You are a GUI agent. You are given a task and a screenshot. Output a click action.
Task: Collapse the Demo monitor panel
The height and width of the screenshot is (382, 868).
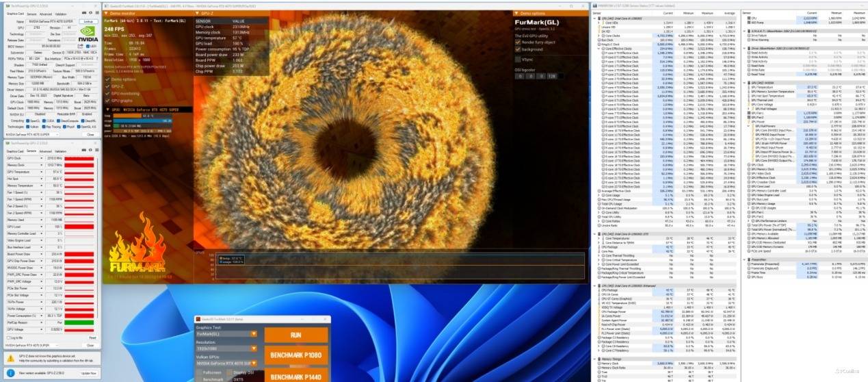coord(107,13)
